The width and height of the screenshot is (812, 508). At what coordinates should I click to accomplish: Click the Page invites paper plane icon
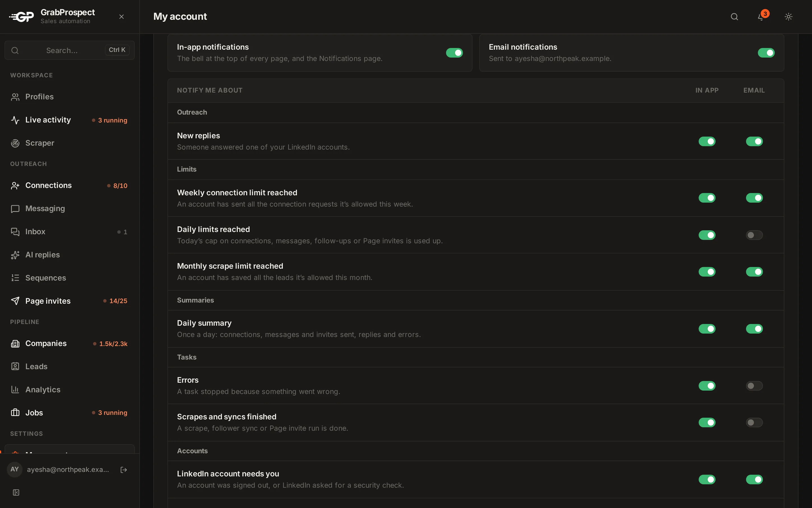(x=15, y=301)
